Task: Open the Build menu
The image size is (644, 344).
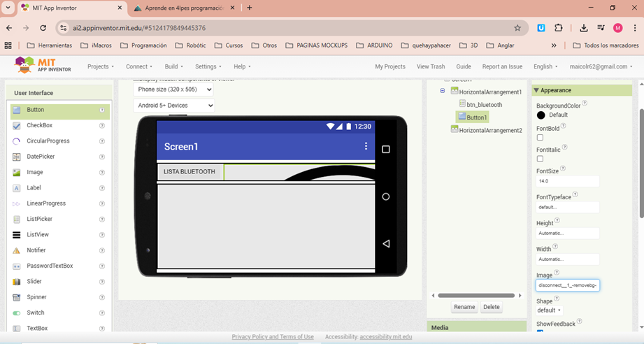Action: point(173,66)
